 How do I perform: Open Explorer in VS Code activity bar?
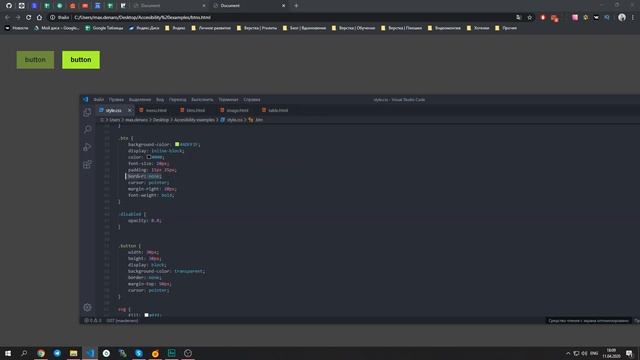coord(87,112)
